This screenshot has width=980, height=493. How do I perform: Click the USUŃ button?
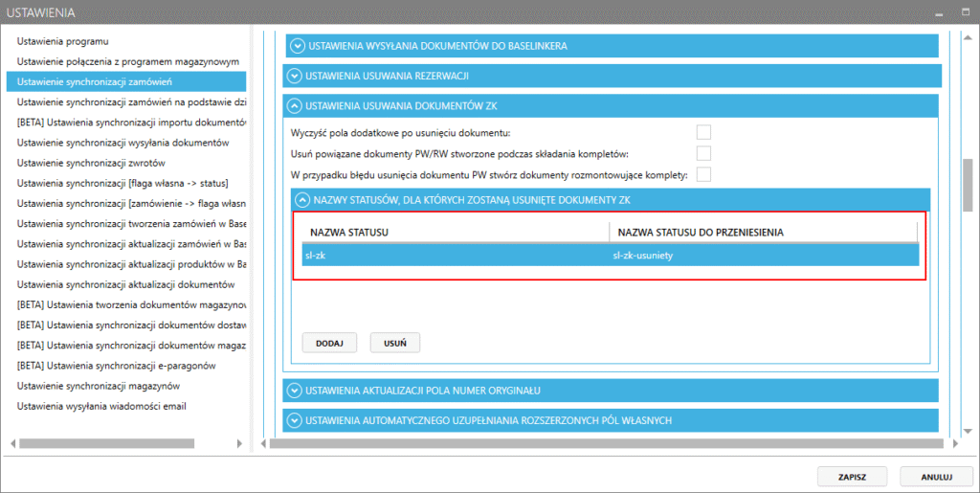point(394,342)
